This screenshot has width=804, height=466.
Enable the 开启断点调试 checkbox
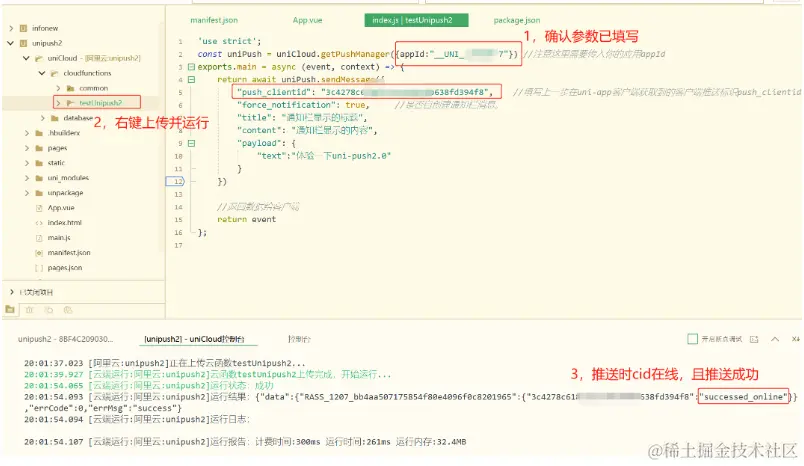692,339
